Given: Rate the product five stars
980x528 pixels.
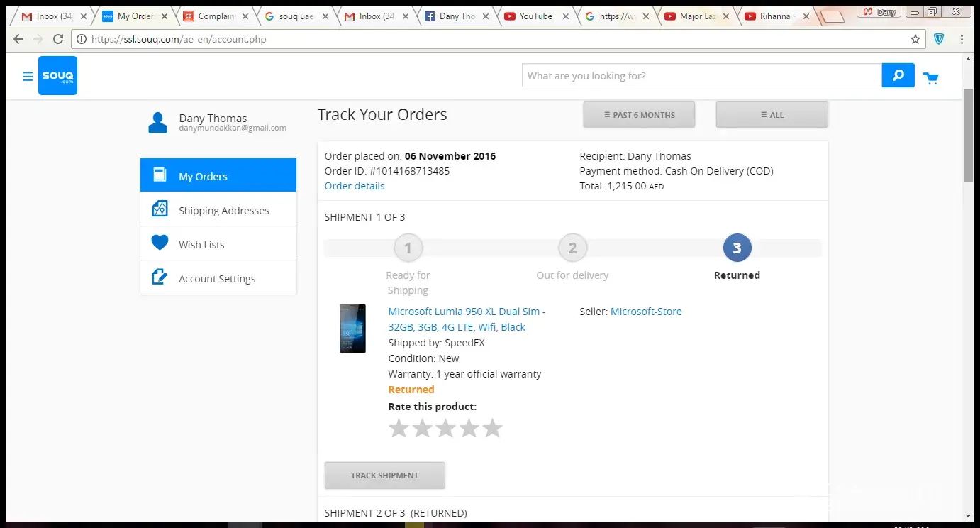Looking at the screenshot, I should tap(492, 428).
